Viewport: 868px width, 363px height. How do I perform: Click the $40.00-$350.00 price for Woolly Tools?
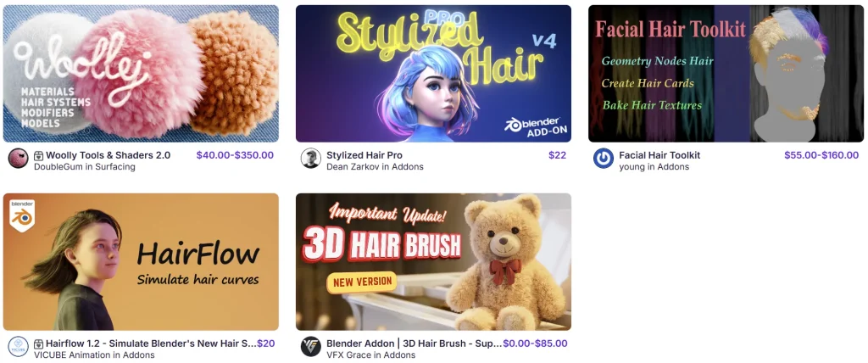[235, 155]
